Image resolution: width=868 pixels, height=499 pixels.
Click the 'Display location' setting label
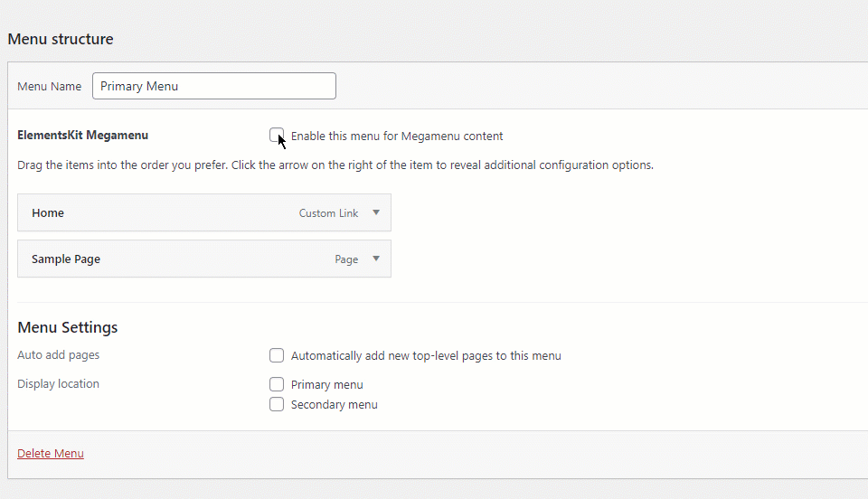click(x=58, y=384)
